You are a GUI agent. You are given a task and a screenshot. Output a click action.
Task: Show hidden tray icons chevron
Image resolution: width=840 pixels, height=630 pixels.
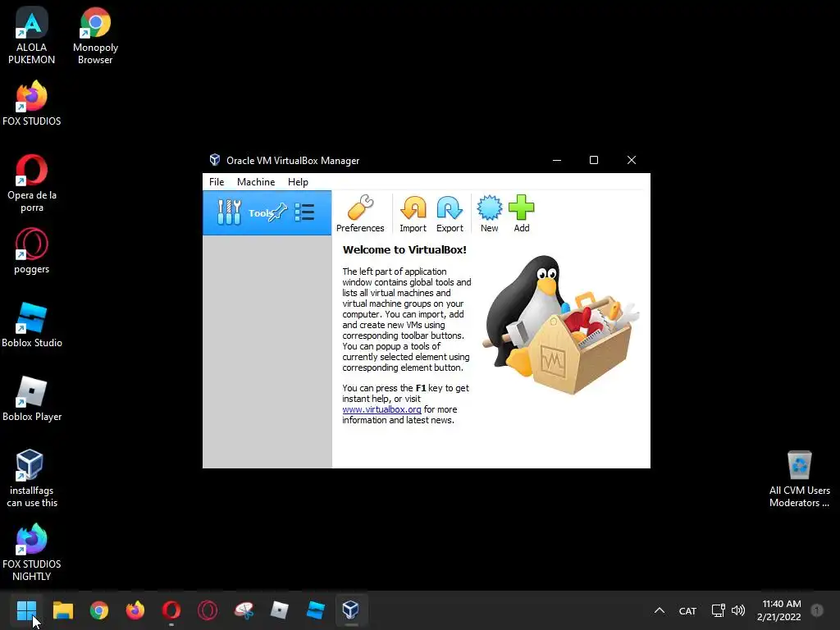(660, 610)
